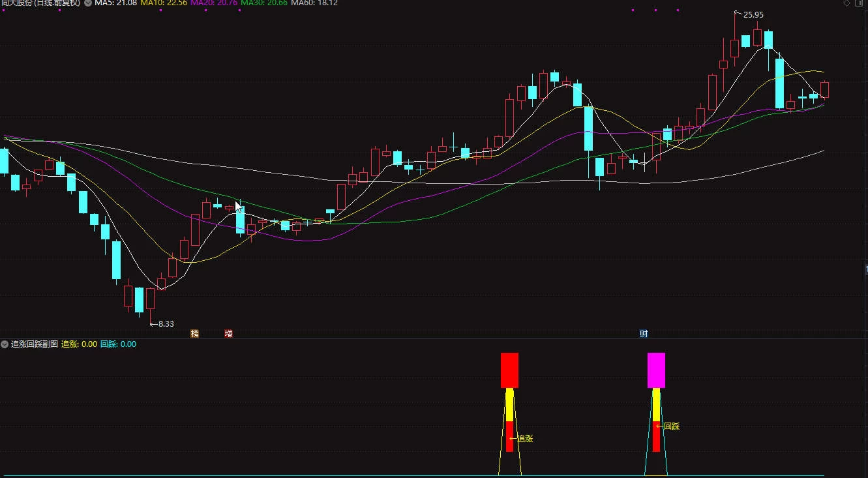Click the 追涨: 0.00 value label
This screenshot has width=868, height=478.
79,344
